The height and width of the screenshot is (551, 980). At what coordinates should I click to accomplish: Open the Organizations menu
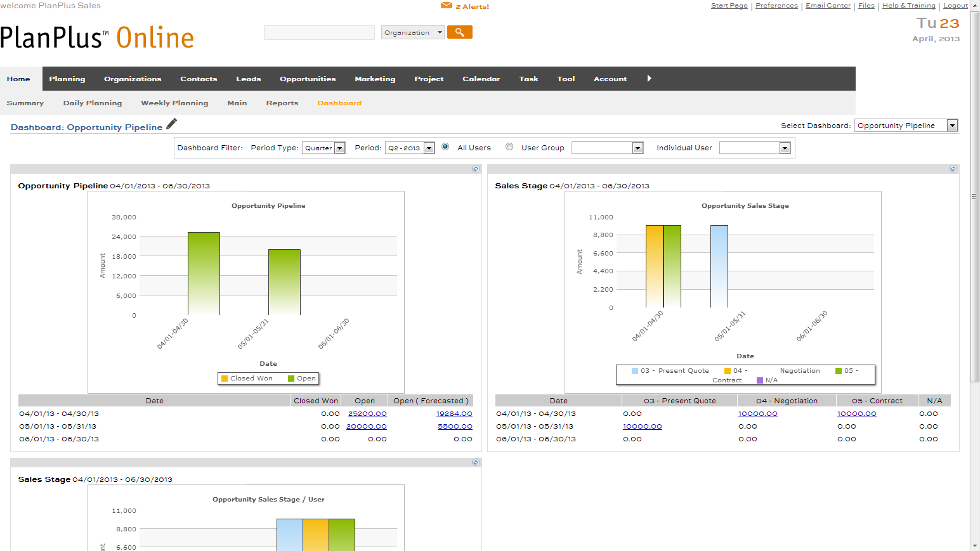133,79
